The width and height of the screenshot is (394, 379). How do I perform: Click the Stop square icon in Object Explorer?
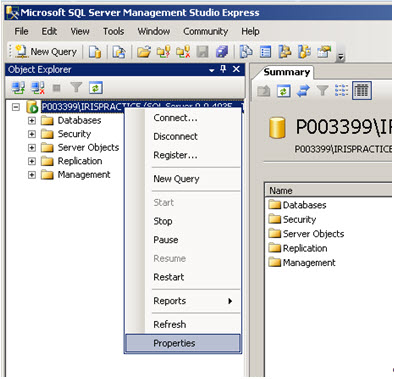[x=57, y=88]
